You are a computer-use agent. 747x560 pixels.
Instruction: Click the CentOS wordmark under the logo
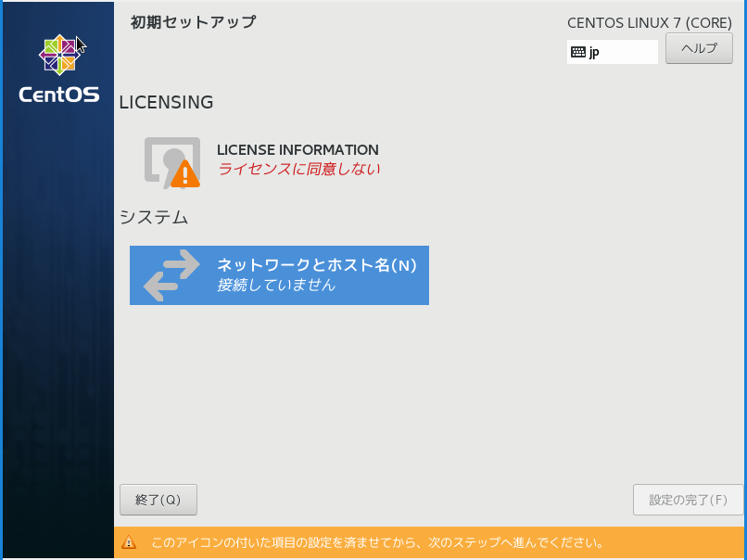coord(58,95)
